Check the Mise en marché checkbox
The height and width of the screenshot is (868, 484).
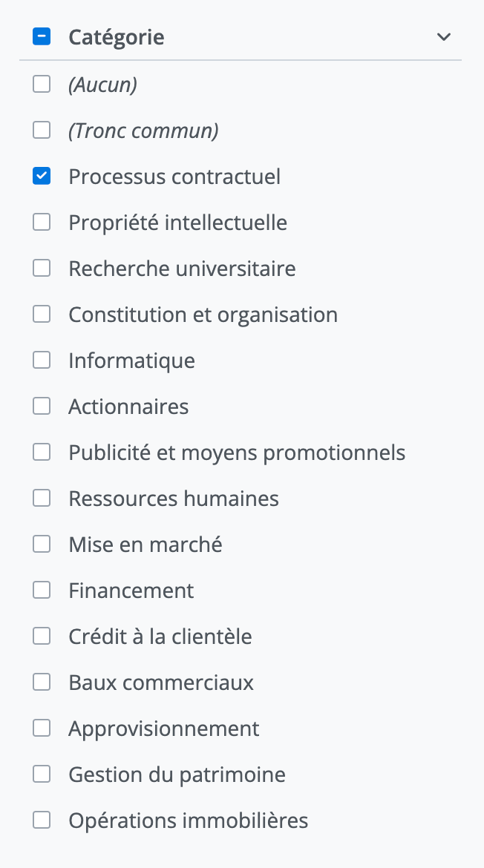click(x=42, y=545)
